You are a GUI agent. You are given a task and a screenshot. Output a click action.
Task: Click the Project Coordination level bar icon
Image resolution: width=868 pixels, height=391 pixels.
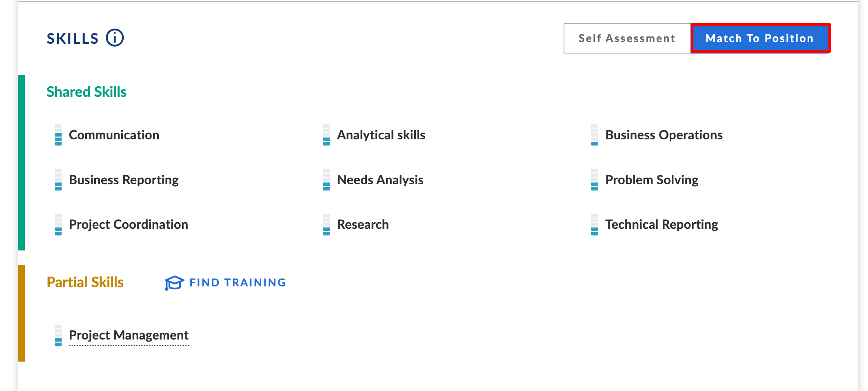coord(58,225)
